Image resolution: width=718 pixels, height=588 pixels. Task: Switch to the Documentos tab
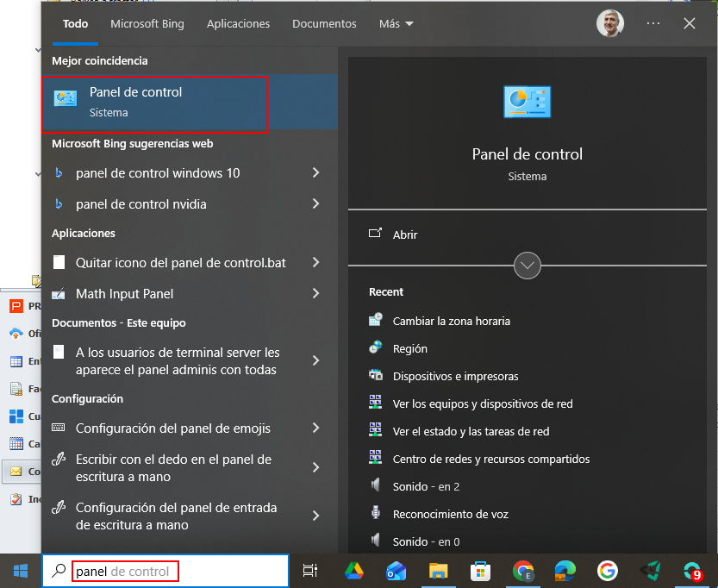point(324,24)
